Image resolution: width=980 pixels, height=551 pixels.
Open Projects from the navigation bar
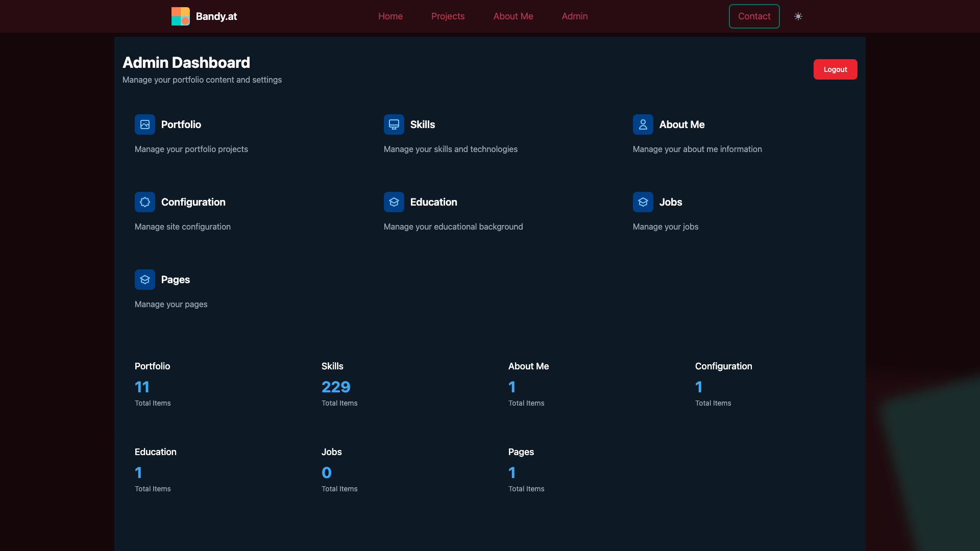click(448, 16)
